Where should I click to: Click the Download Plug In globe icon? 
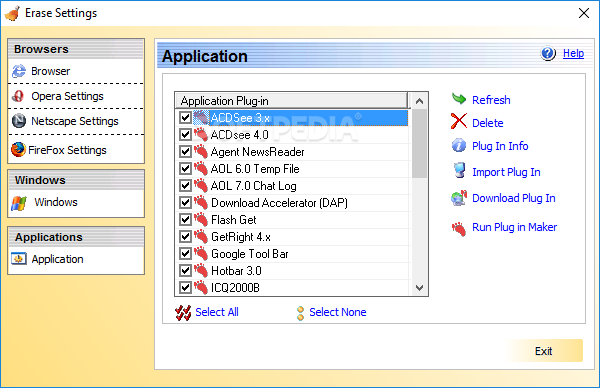(459, 198)
